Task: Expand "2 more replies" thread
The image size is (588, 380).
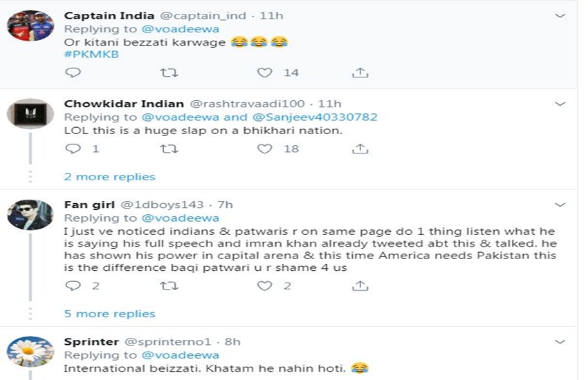Action: (x=109, y=177)
